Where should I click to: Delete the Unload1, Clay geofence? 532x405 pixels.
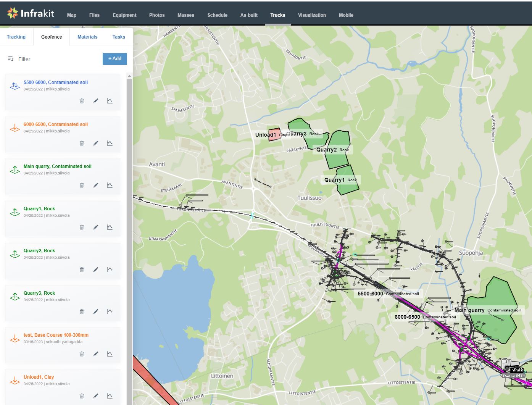(82, 396)
